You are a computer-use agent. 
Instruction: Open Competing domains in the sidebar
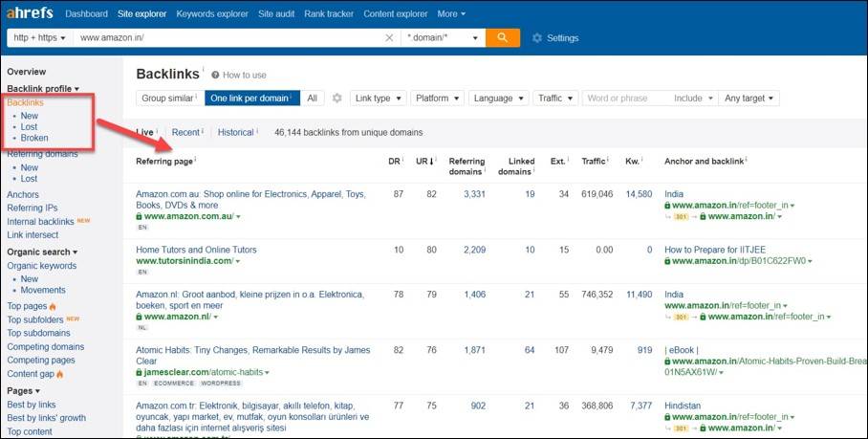pos(45,347)
